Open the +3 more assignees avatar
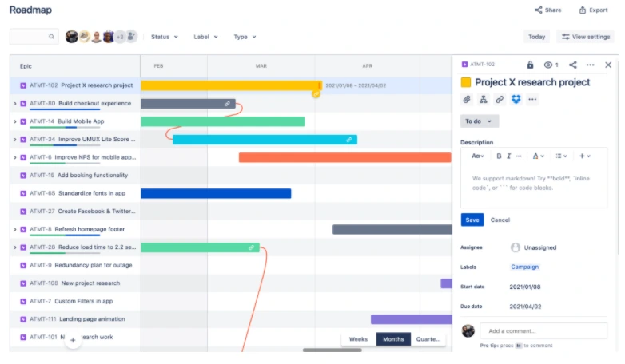The height and width of the screenshot is (364, 625). point(120,37)
